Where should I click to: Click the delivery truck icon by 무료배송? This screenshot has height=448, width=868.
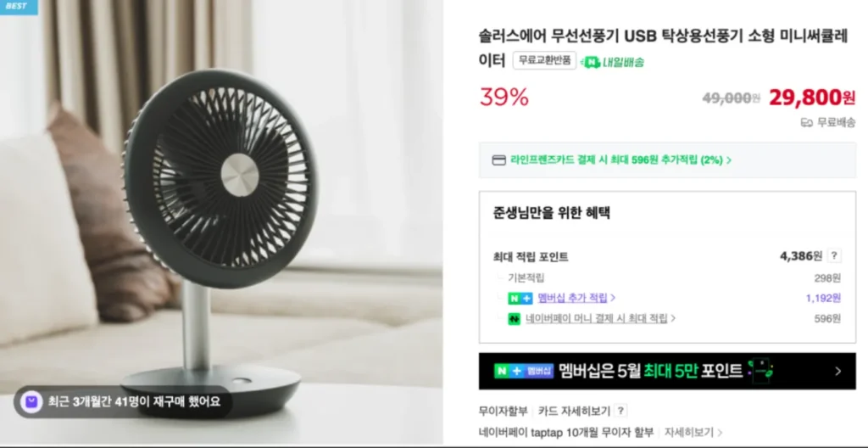(806, 122)
